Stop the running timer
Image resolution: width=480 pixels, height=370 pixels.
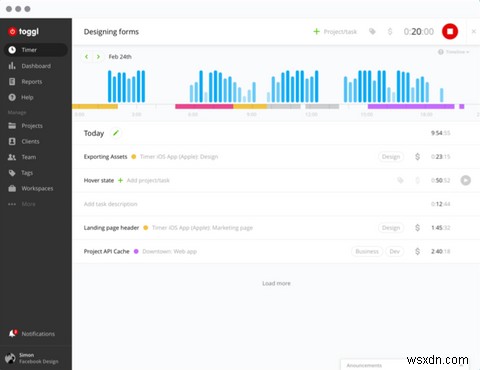click(x=450, y=32)
